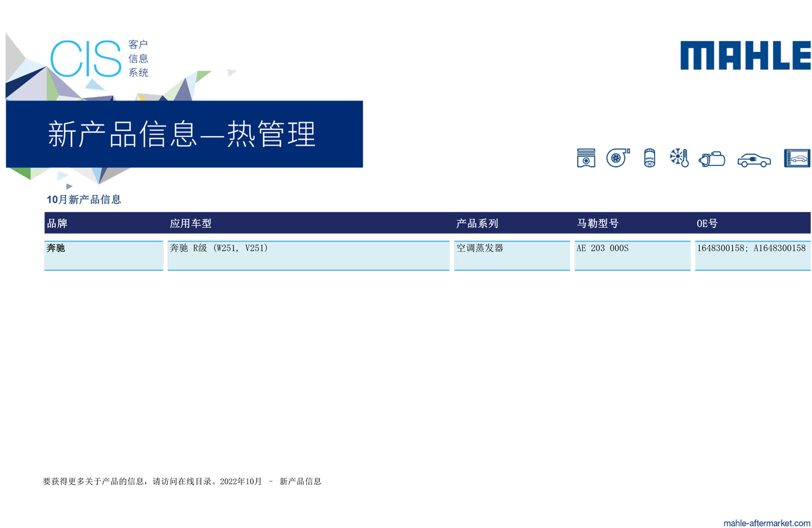
Task: Click the 客户信息系统 text beside CIS
Action: pos(138,58)
